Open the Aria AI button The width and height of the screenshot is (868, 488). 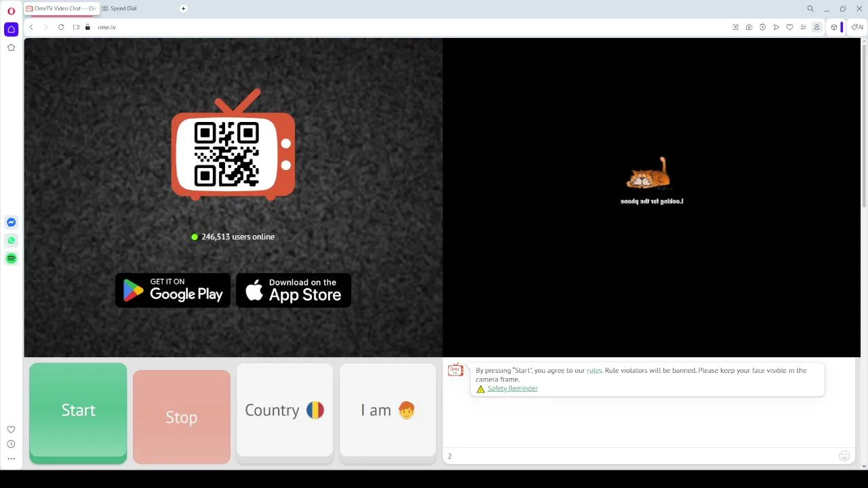pos(857,27)
